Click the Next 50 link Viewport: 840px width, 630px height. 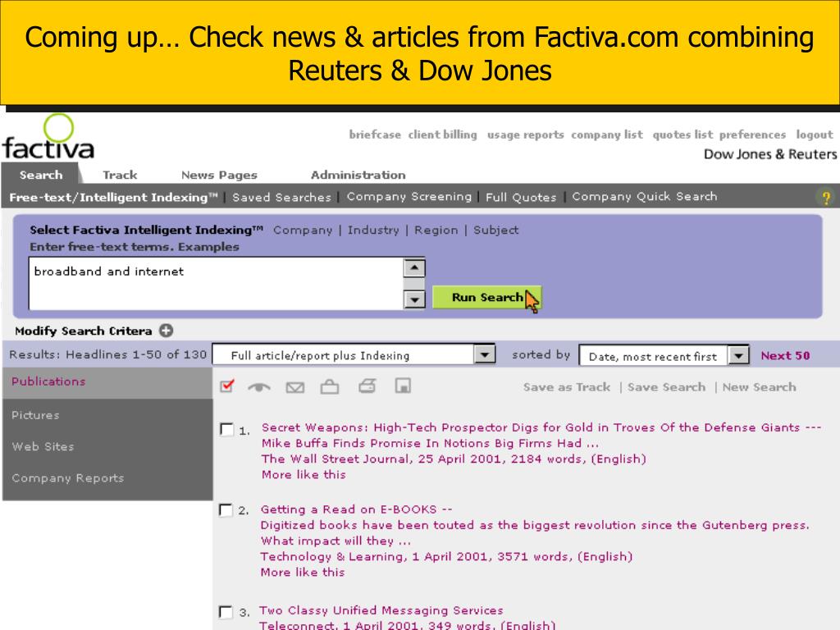pyautogui.click(x=785, y=356)
